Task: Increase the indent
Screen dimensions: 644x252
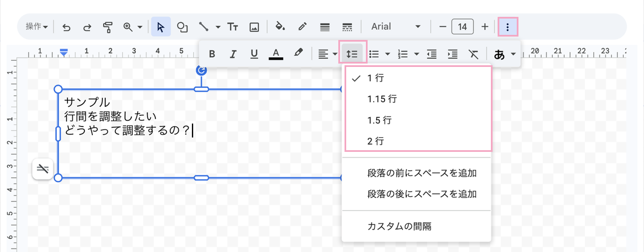Action: [453, 54]
